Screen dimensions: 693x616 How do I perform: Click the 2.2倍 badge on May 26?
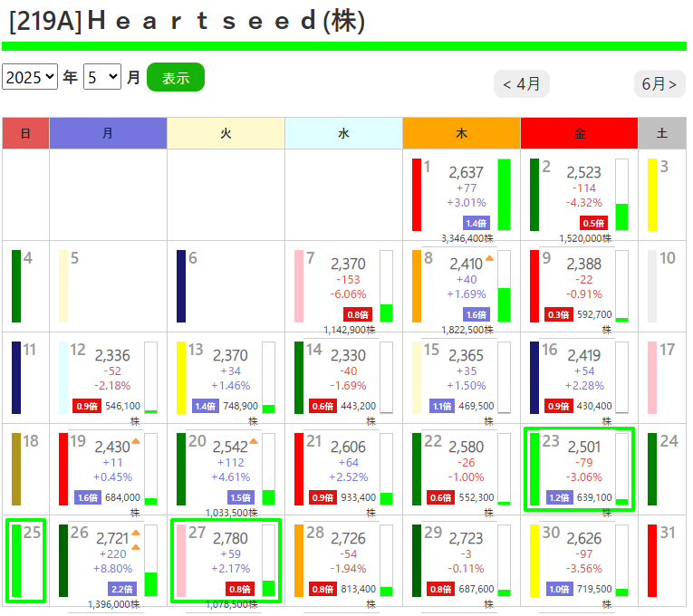(x=123, y=589)
